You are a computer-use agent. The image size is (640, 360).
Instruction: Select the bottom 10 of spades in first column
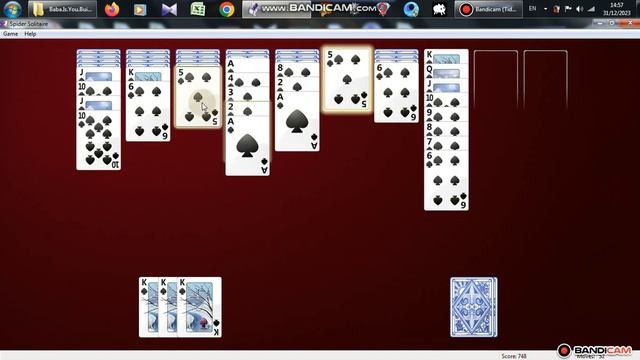(x=98, y=140)
